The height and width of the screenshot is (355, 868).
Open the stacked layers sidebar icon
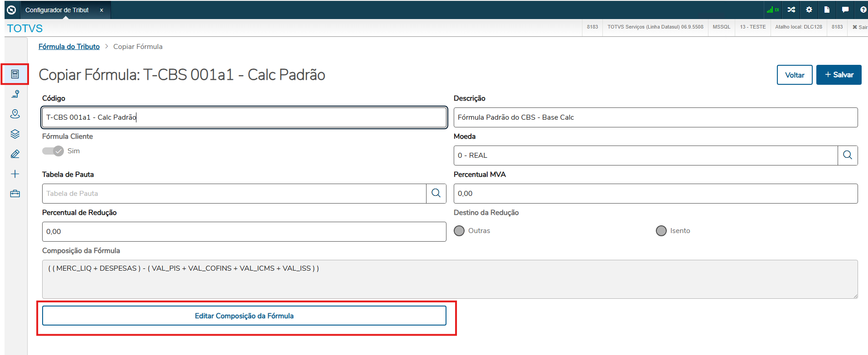(x=15, y=134)
